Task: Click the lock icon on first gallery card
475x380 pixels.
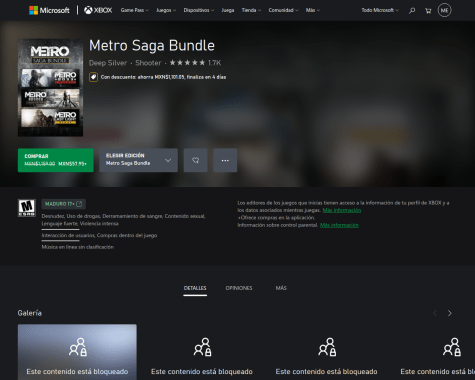Action: [78, 347]
